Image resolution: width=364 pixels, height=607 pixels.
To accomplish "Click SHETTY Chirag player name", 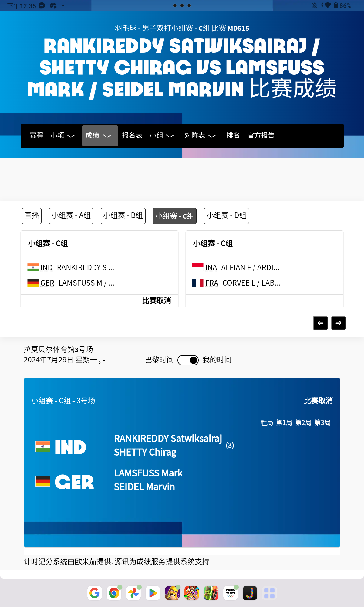I will 145,452.
